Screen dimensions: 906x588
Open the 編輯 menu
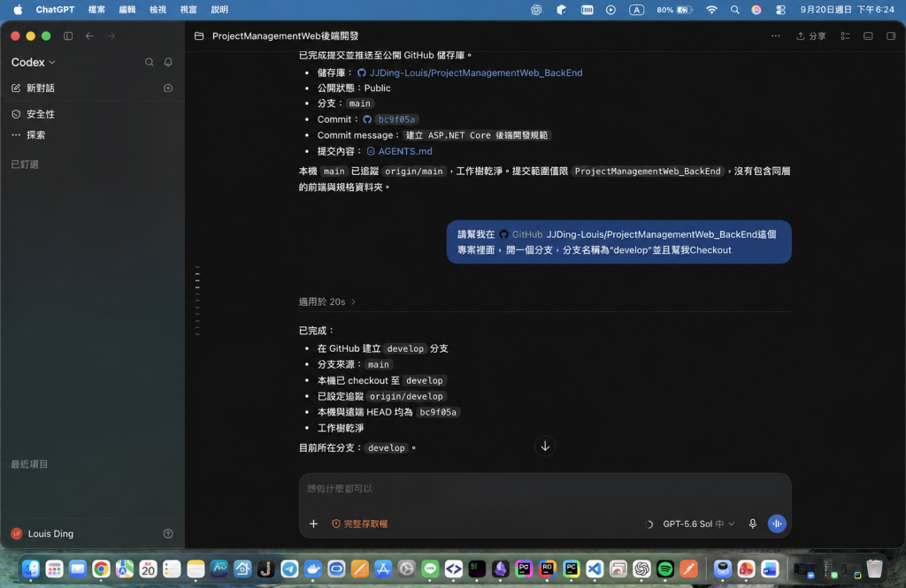point(127,9)
